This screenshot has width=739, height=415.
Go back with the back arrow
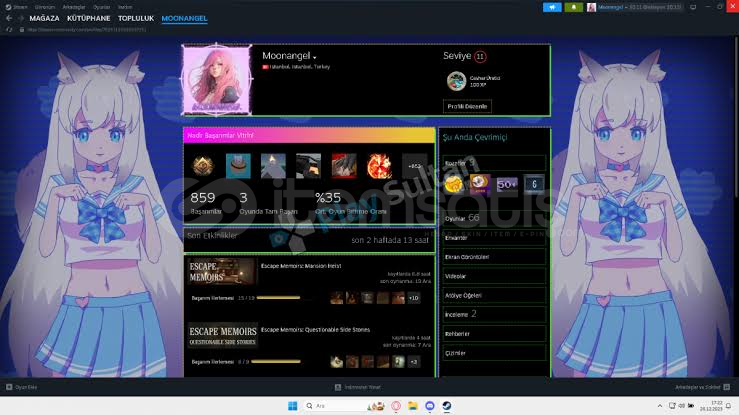(9, 18)
